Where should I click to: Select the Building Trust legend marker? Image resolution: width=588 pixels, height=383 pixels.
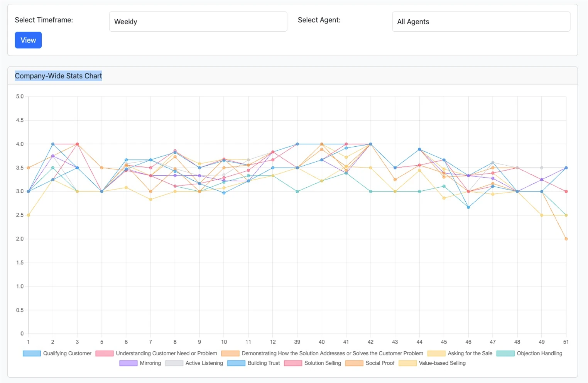pyautogui.click(x=236, y=363)
